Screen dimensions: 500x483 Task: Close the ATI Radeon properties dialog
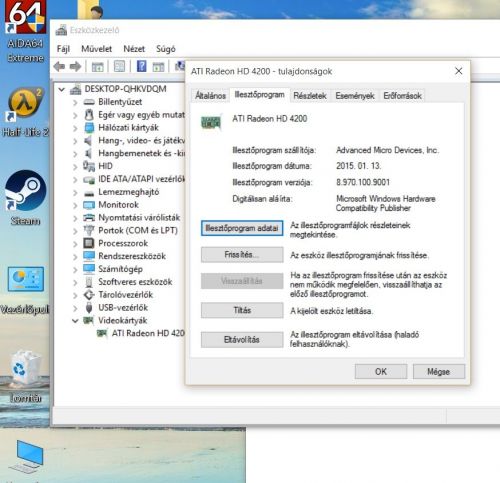[459, 71]
